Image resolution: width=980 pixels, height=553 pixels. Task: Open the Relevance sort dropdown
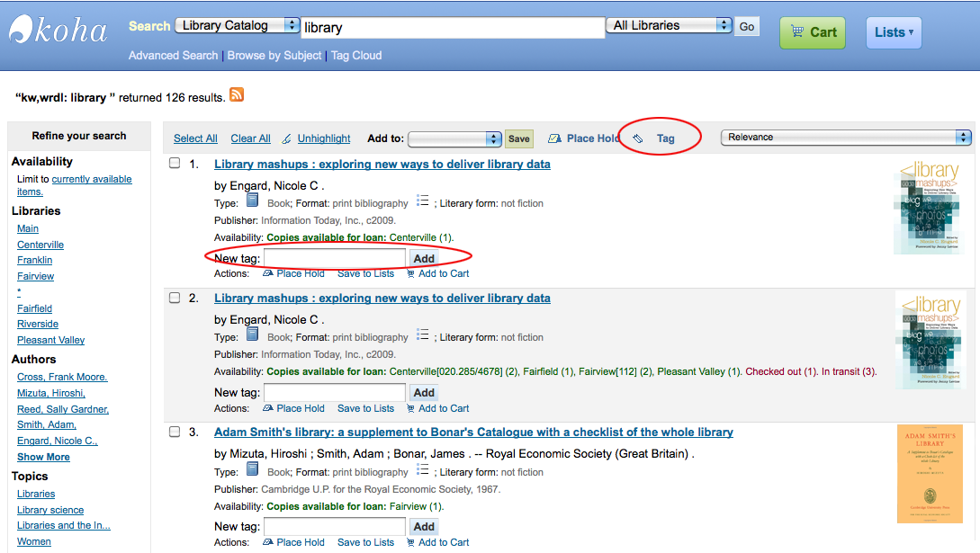pos(846,138)
